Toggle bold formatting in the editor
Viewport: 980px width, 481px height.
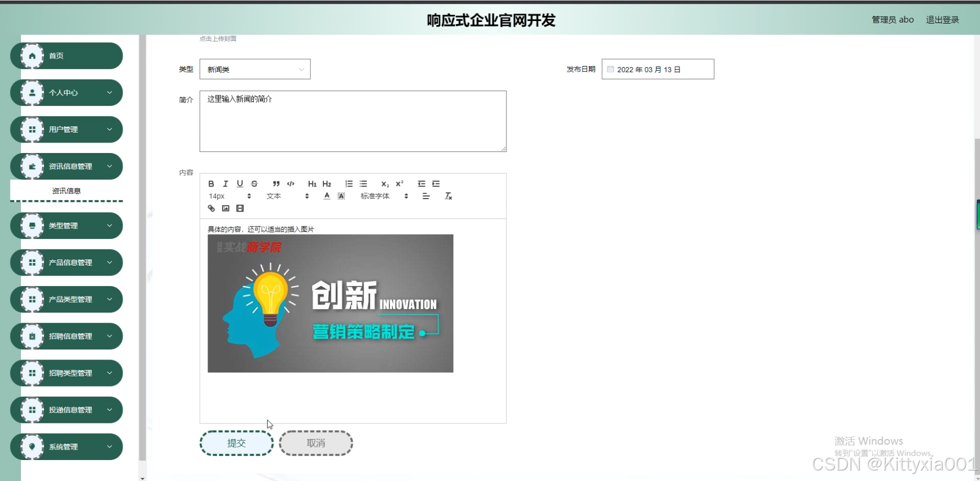(211, 184)
